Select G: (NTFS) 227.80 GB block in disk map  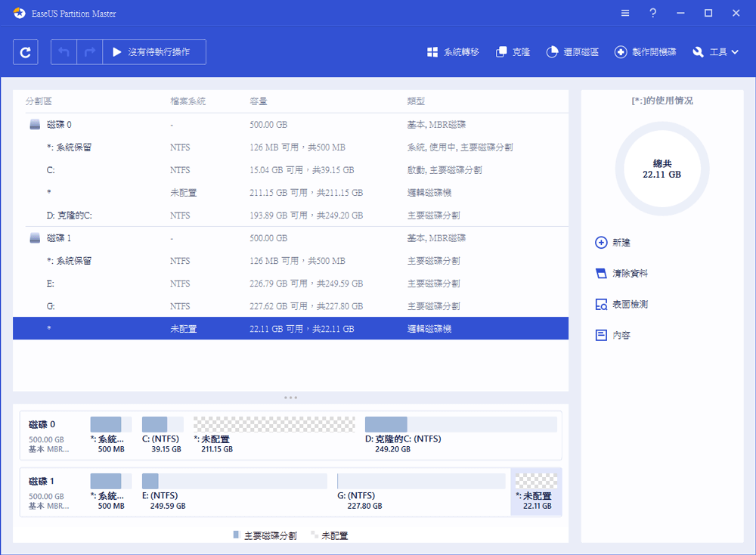pos(421,491)
